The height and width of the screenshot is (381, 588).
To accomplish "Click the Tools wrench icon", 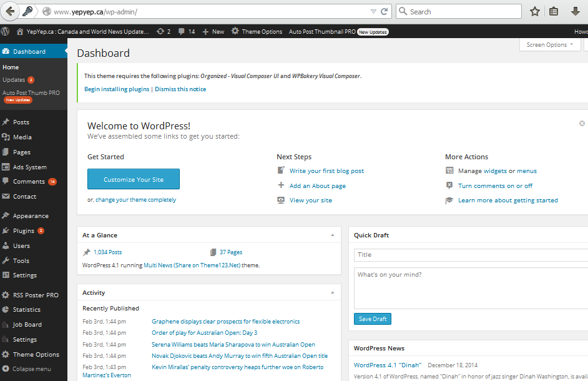I will pyautogui.click(x=6, y=260).
